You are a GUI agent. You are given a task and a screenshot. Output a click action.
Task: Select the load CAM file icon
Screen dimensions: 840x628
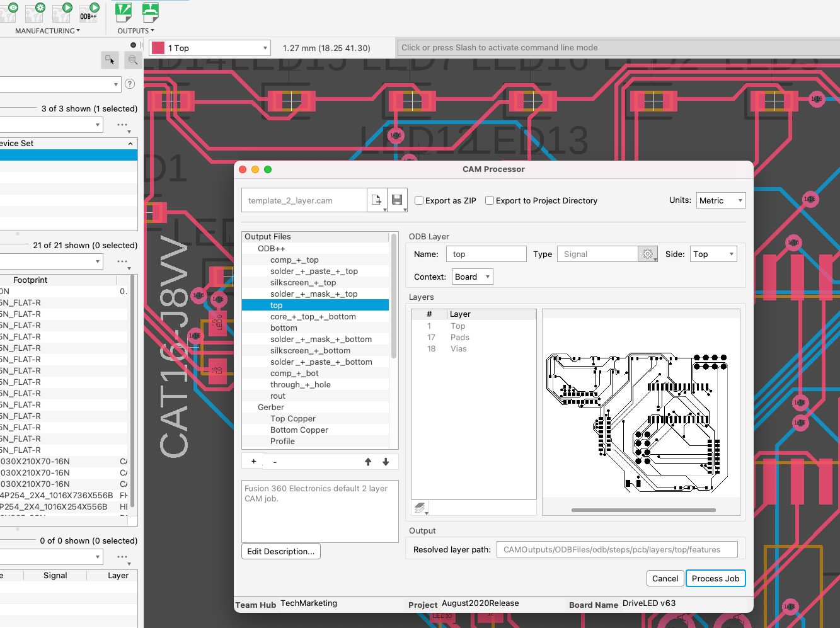coord(377,200)
